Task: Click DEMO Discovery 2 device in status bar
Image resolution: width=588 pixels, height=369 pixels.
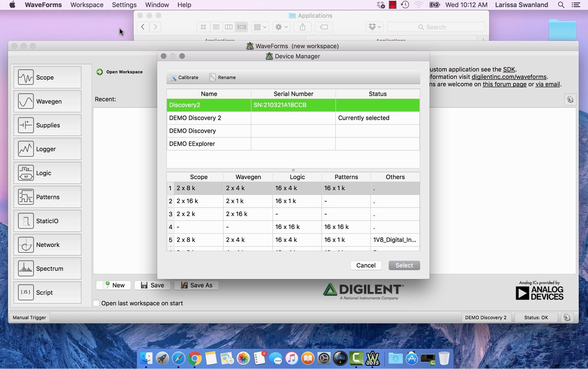Action: click(486, 317)
